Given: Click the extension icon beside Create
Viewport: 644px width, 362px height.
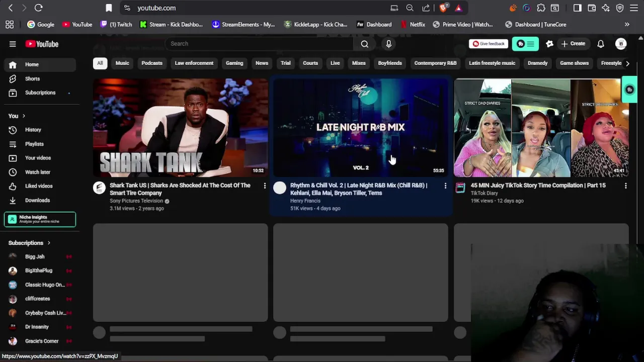Looking at the screenshot, I should (x=549, y=44).
